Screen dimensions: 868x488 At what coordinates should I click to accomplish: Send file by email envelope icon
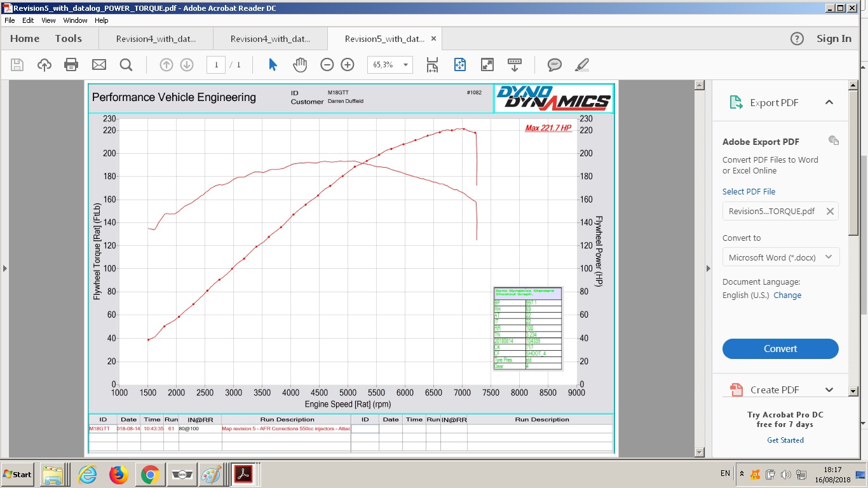(x=98, y=65)
